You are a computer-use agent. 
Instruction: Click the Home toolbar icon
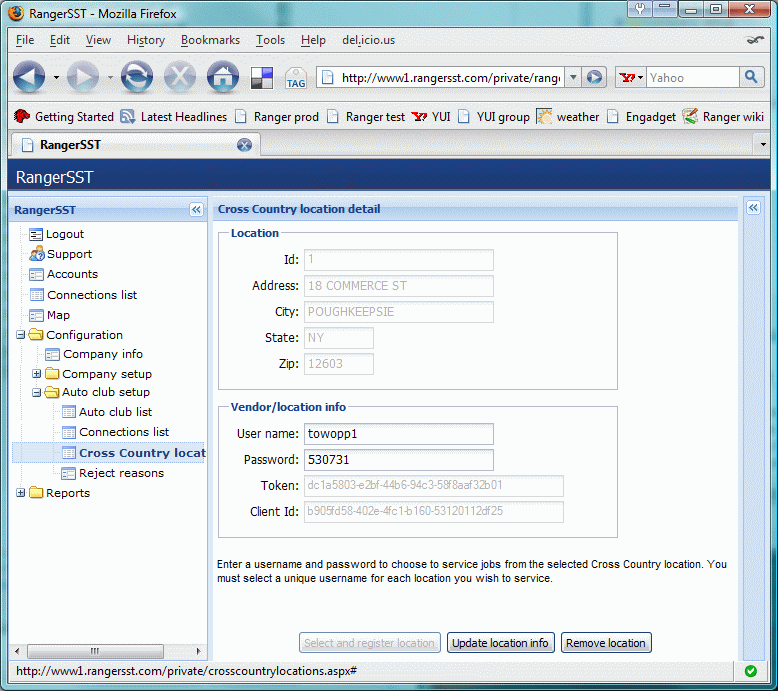point(222,77)
